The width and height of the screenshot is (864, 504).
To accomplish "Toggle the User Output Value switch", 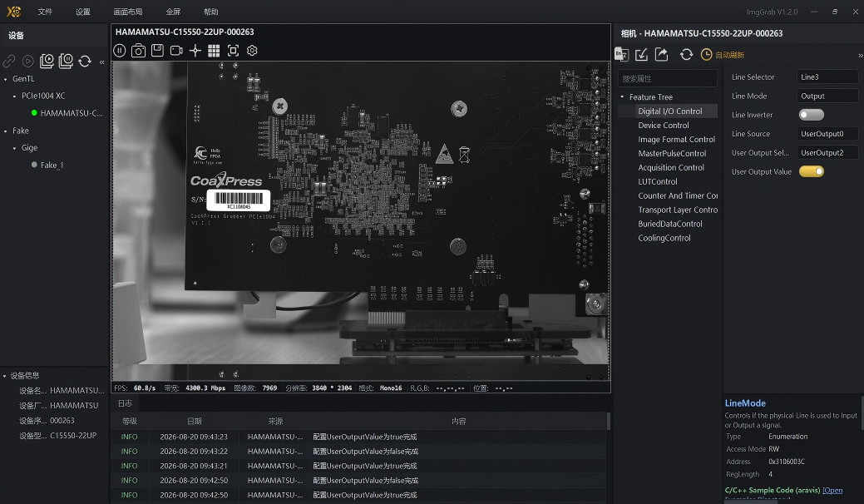I will point(811,171).
